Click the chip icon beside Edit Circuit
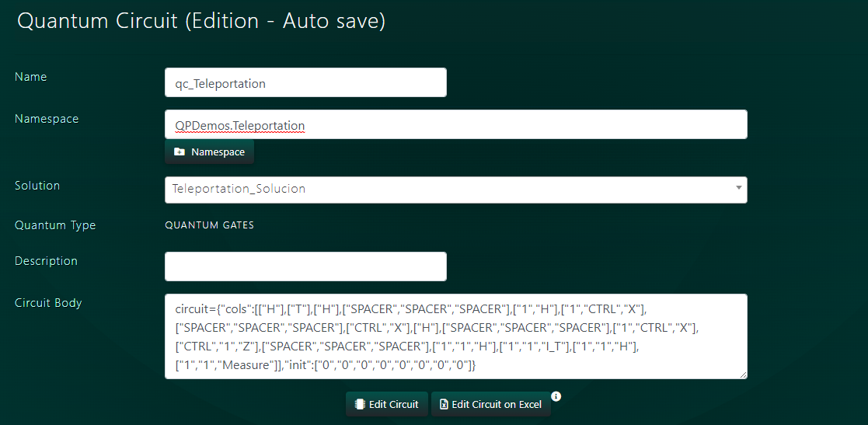This screenshot has height=425, width=868. tap(359, 404)
